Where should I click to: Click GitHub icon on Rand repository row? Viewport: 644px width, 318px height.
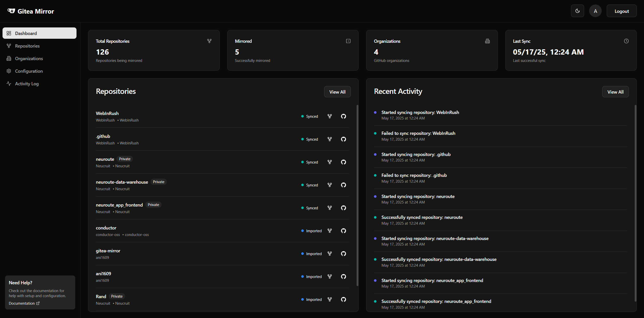coord(343,299)
